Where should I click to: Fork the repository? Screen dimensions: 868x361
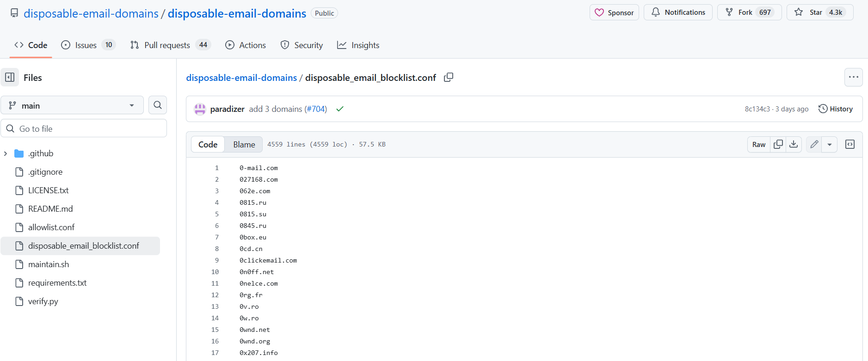(x=749, y=12)
